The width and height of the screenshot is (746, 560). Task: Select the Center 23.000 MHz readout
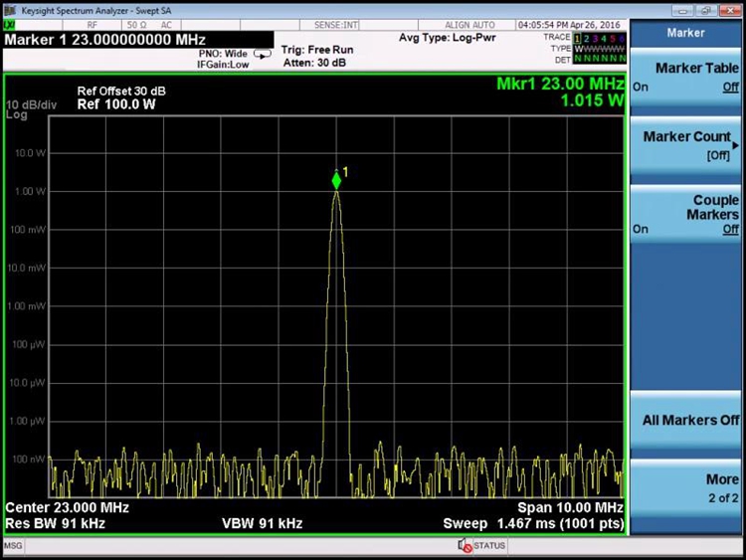tap(67, 507)
